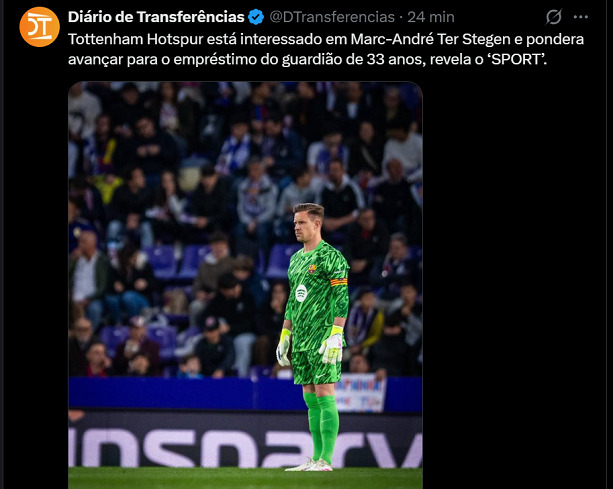
Task: Click the 24 min timestamp
Action: [431, 17]
